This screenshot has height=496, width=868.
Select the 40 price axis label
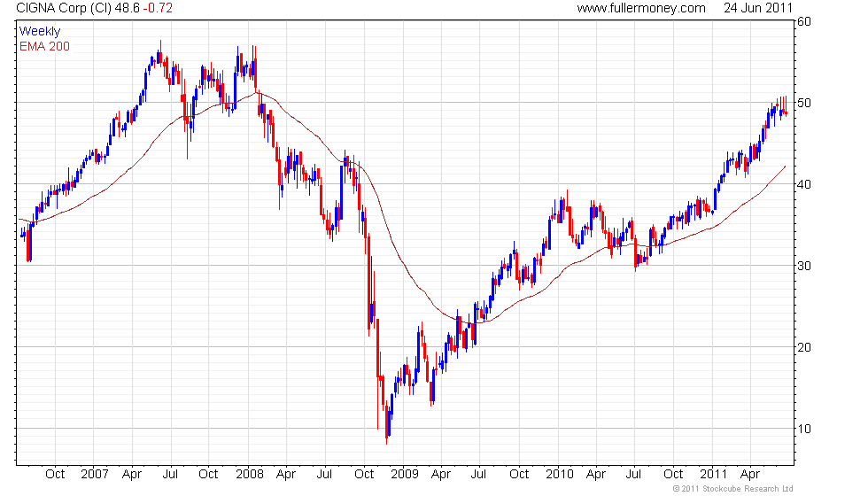coord(804,184)
